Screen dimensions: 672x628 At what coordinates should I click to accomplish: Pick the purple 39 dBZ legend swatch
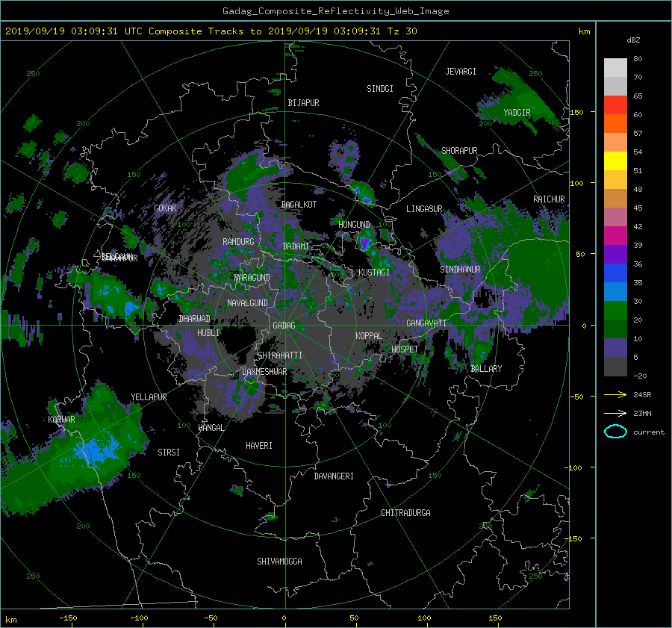tap(615, 254)
